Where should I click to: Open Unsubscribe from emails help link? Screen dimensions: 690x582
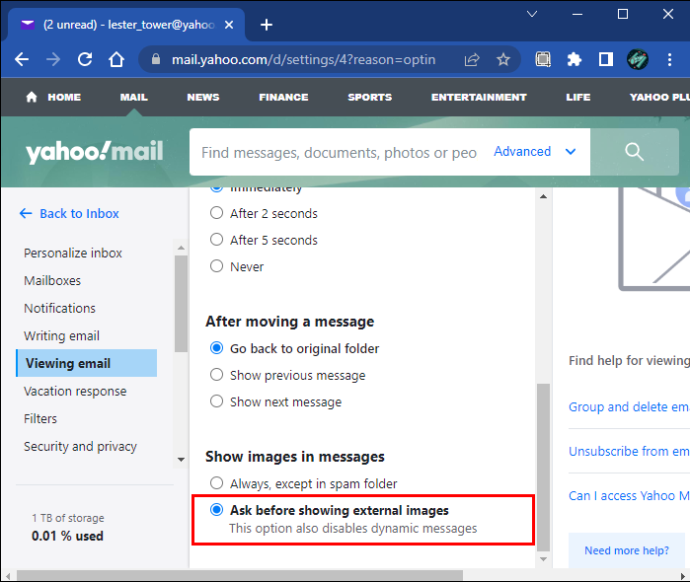tap(629, 451)
